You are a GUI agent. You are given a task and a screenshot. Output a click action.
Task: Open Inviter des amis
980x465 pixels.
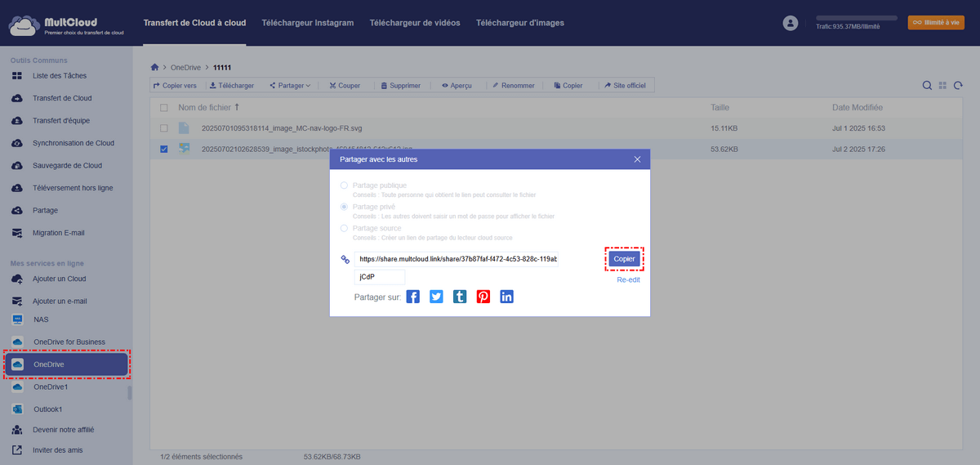(57, 449)
